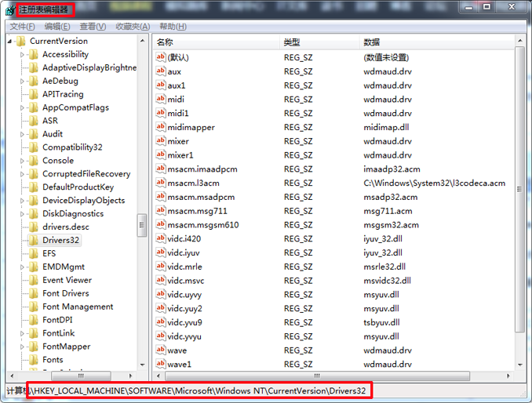Expand the FontLink registry key

click(23, 334)
